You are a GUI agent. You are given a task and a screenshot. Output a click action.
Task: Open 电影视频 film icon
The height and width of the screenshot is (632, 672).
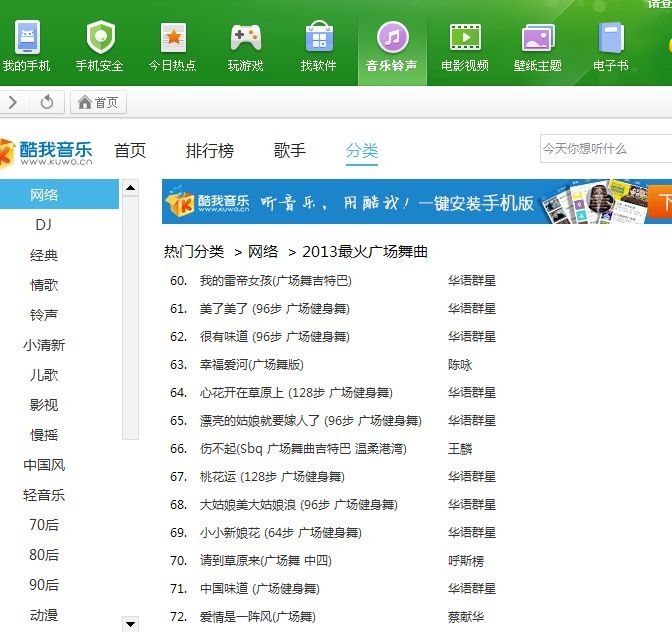[464, 39]
